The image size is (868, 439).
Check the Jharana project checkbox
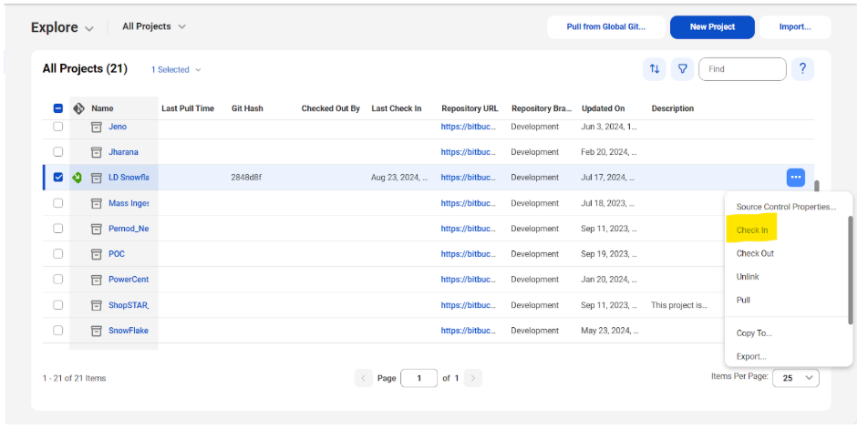58,152
